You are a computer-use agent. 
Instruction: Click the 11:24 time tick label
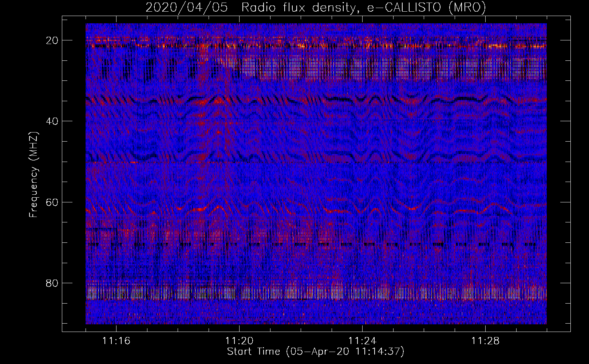point(362,341)
